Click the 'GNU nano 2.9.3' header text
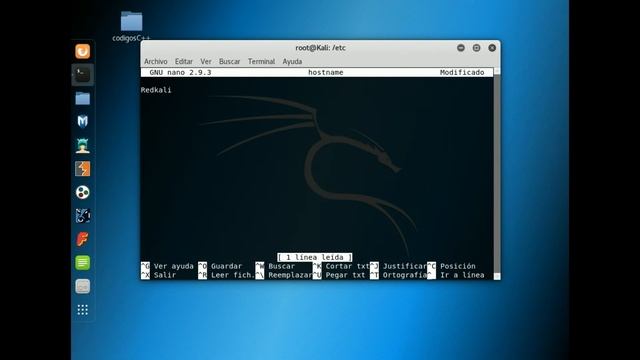 (180, 73)
